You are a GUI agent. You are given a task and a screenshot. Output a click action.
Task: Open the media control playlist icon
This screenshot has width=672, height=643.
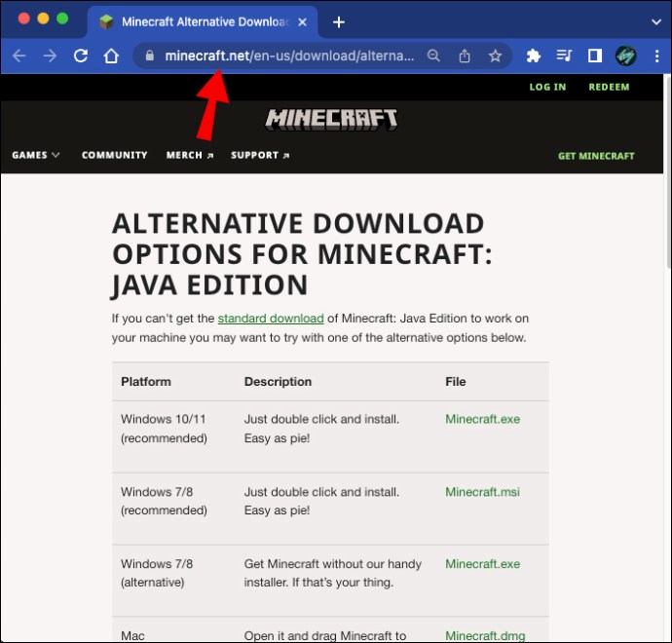pyautogui.click(x=564, y=56)
